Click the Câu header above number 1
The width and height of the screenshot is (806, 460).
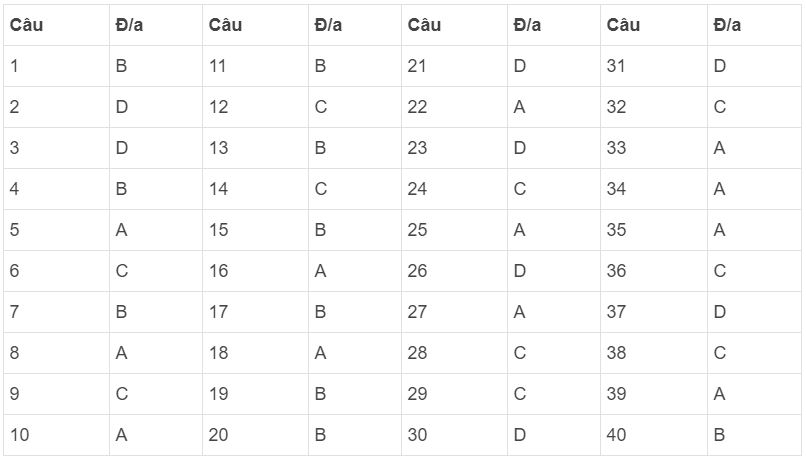pyautogui.click(x=27, y=25)
